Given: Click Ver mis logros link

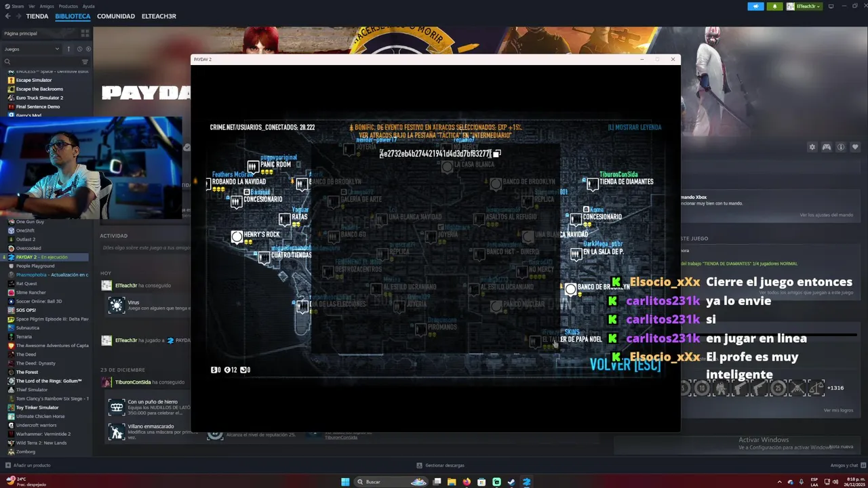Looking at the screenshot, I should (x=838, y=410).
